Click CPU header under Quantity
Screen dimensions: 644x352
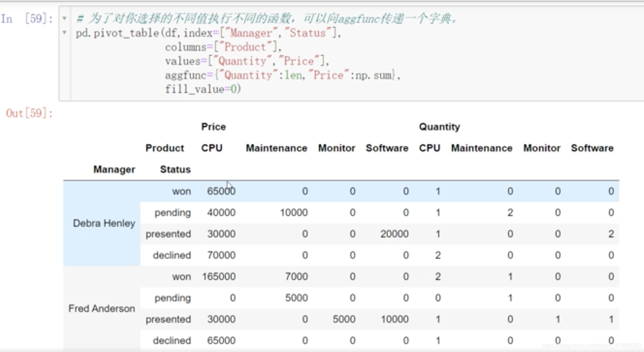point(430,148)
